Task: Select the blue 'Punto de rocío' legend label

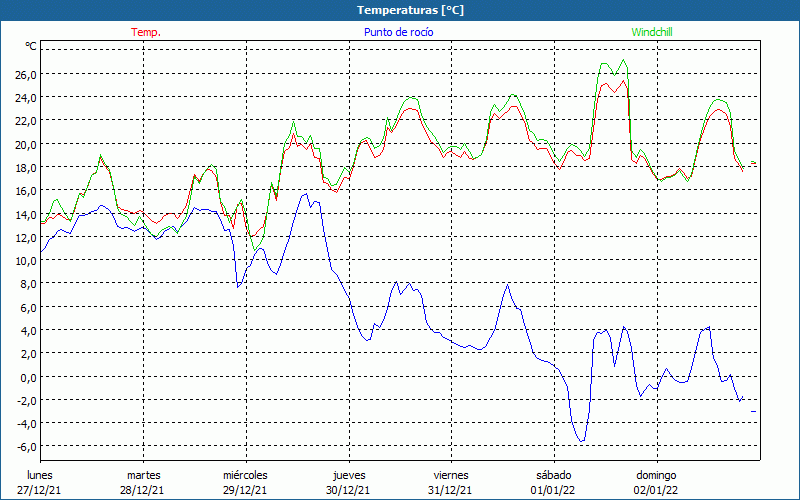Action: pos(398,32)
